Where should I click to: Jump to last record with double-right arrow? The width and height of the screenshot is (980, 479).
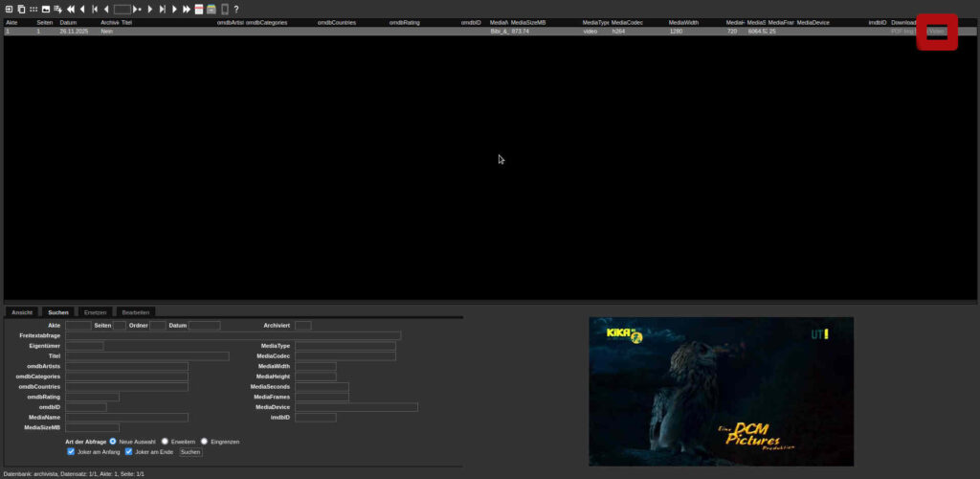coord(186,9)
